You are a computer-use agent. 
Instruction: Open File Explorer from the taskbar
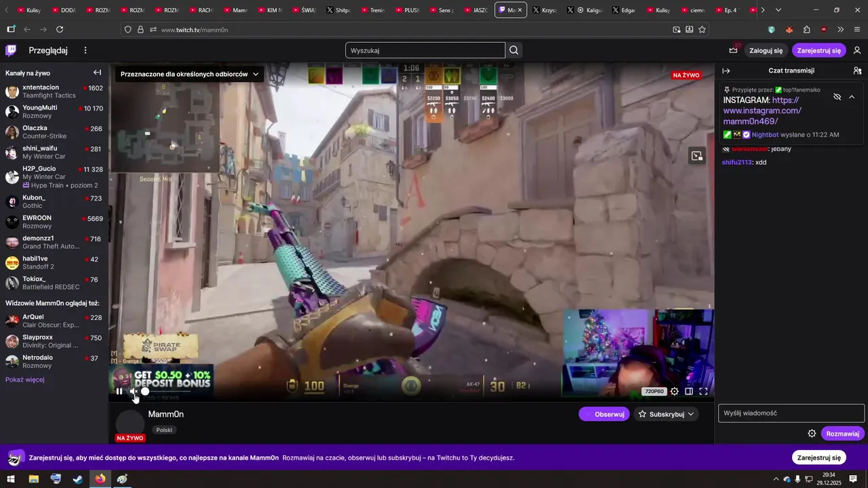[33, 479]
